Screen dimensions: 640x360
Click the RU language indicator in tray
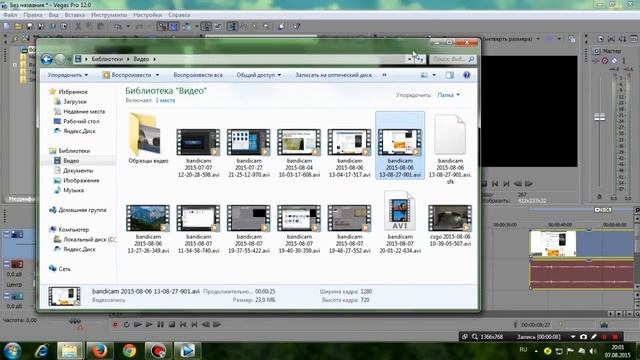point(523,350)
